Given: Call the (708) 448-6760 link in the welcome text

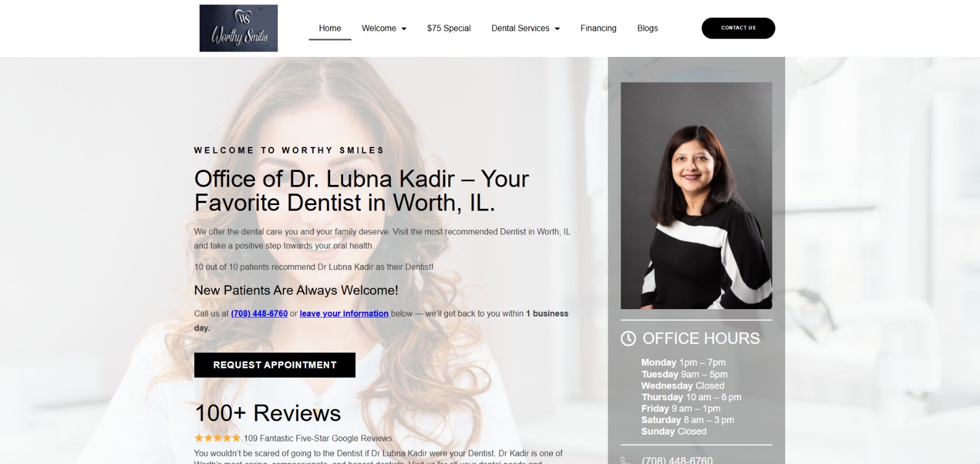Looking at the screenshot, I should 259,313.
